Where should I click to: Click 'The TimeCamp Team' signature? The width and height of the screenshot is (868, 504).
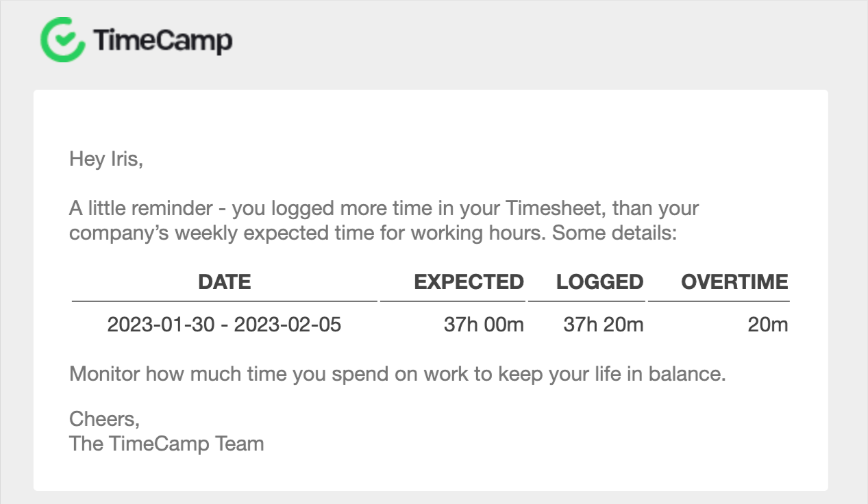coord(166,443)
